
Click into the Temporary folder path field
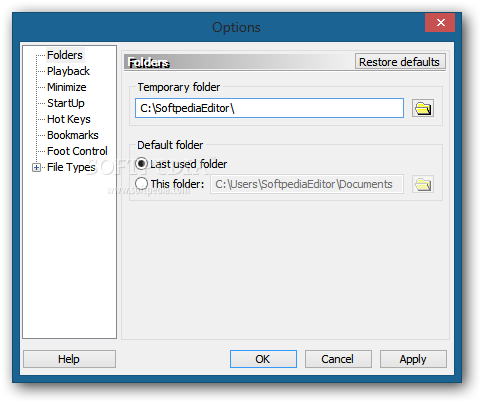(269, 108)
